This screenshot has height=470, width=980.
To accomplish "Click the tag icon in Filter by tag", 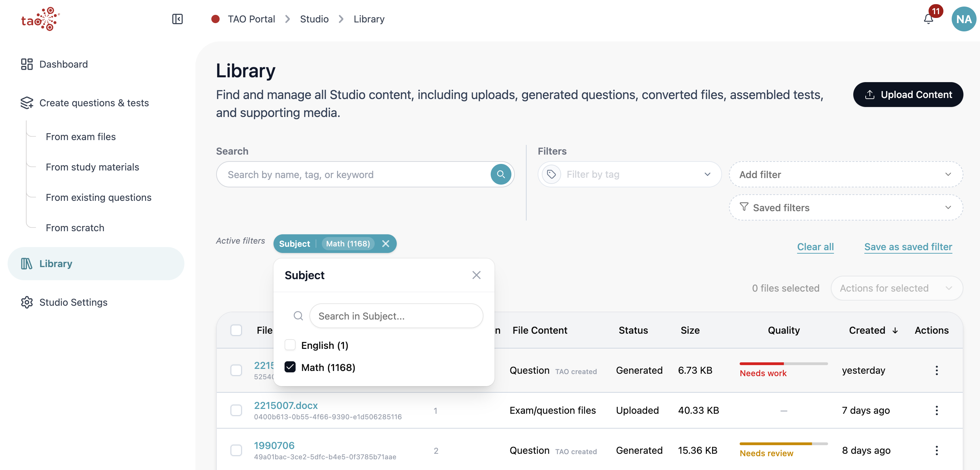I will pyautogui.click(x=551, y=175).
